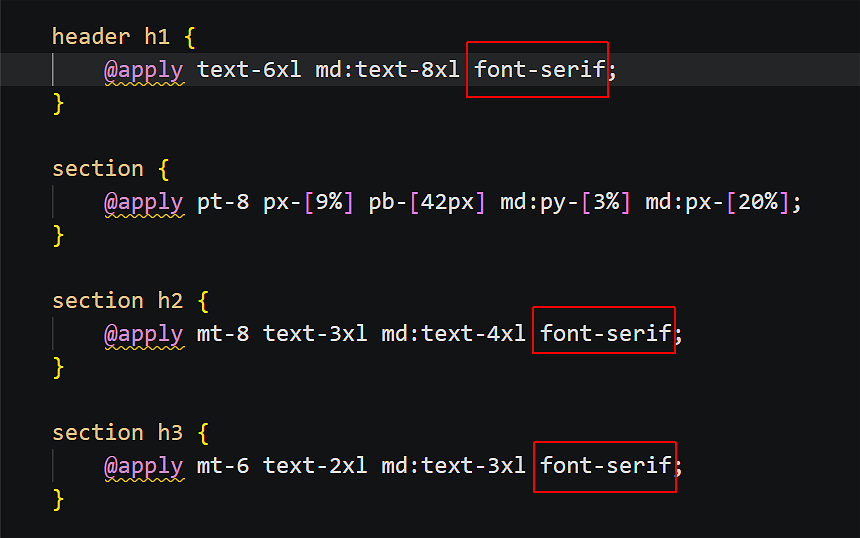Click the 'pt-8' utility class

tap(223, 202)
